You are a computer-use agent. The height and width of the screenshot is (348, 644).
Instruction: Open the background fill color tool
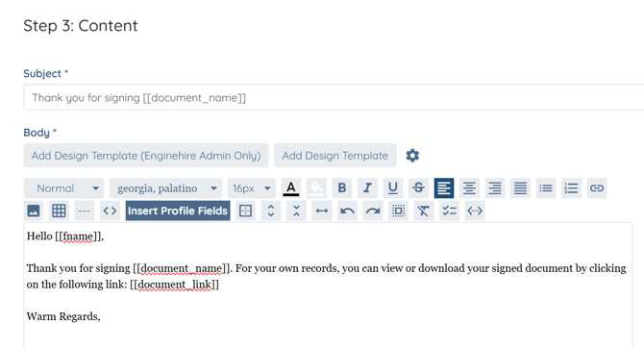click(x=316, y=188)
